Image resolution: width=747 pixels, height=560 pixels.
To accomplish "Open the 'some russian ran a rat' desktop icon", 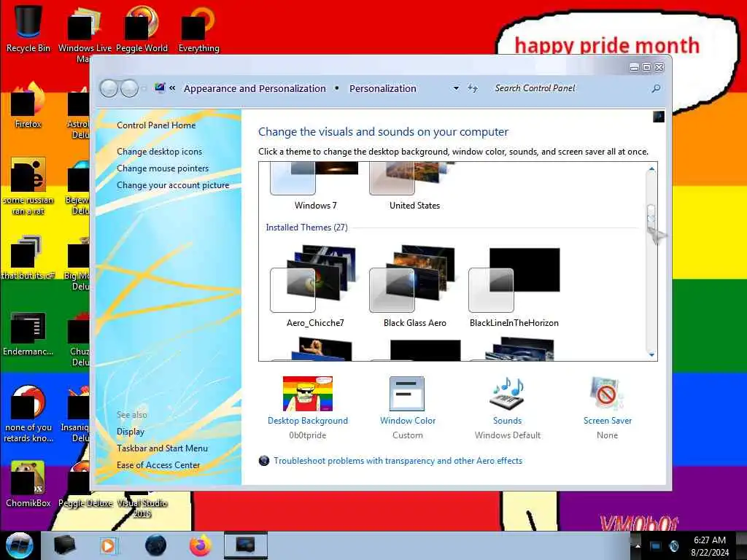I will [28, 186].
